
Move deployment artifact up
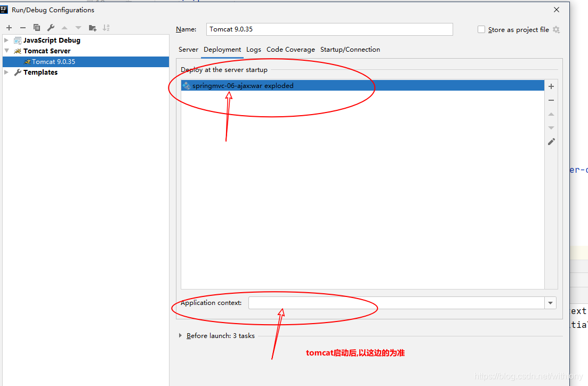(551, 114)
